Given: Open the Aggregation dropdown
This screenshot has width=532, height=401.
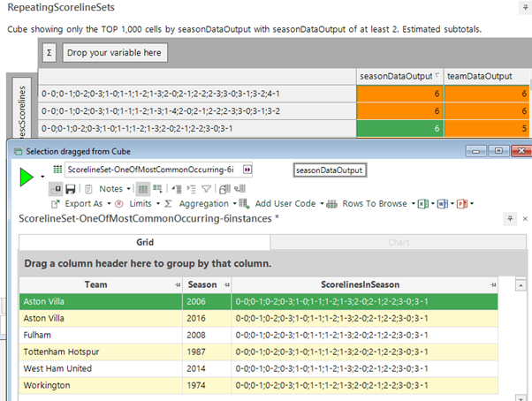Looking at the screenshot, I should click(x=208, y=204).
